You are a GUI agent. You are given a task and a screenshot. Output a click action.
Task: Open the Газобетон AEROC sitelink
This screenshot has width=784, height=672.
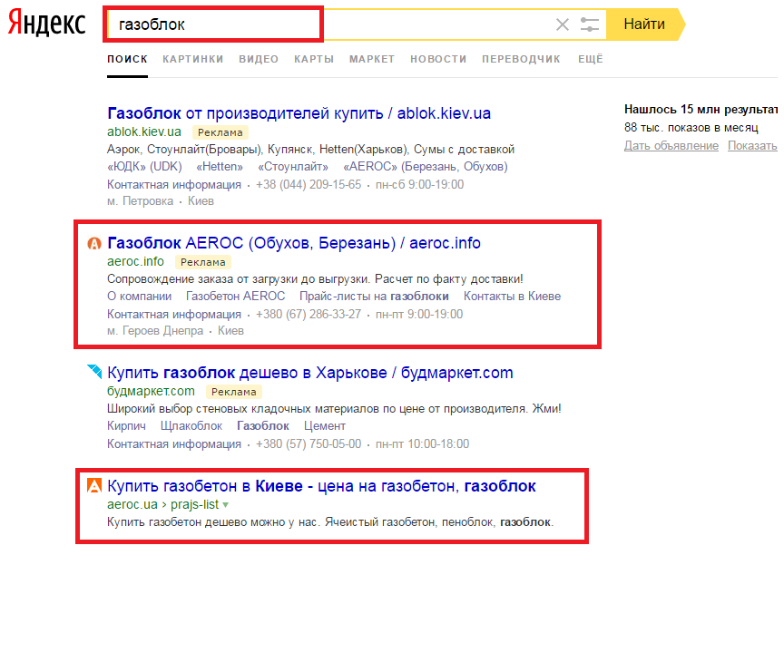pos(236,297)
